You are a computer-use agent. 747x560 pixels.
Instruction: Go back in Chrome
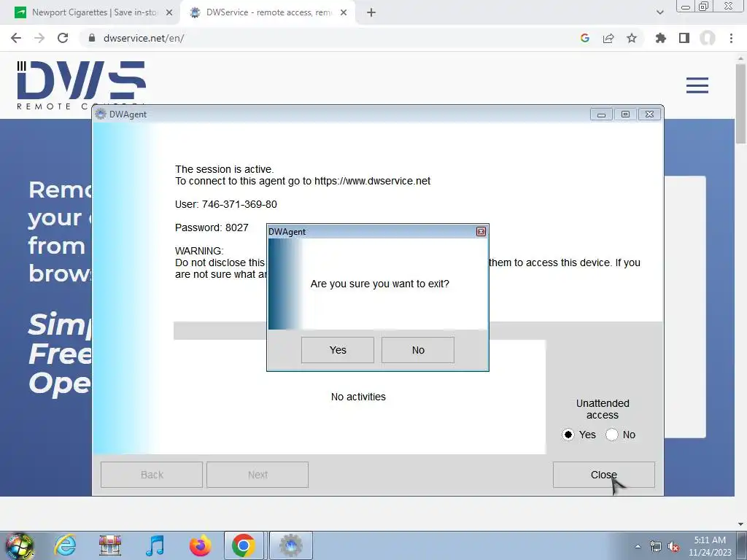pos(16,38)
